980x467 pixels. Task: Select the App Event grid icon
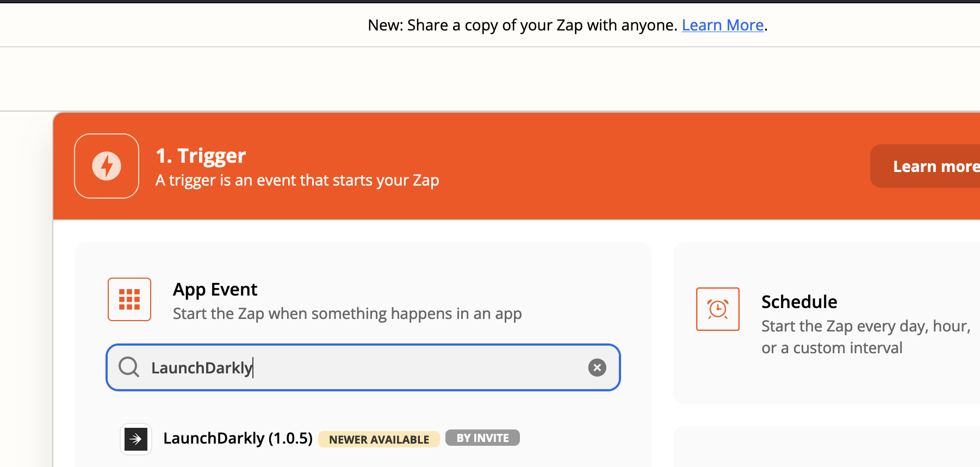129,299
